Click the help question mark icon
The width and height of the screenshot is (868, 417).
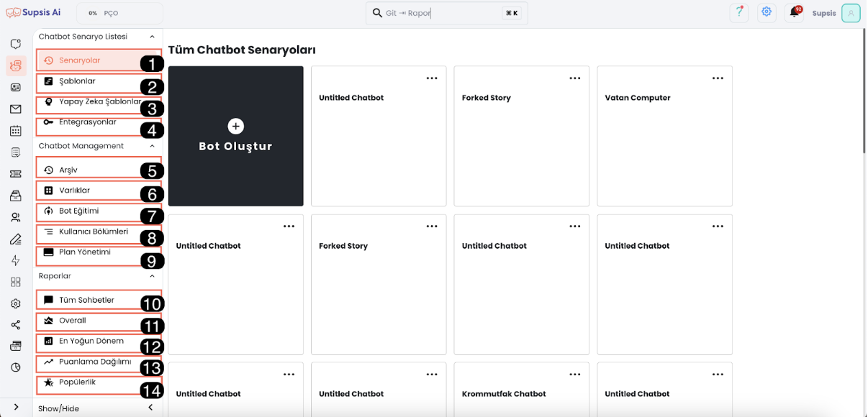739,12
